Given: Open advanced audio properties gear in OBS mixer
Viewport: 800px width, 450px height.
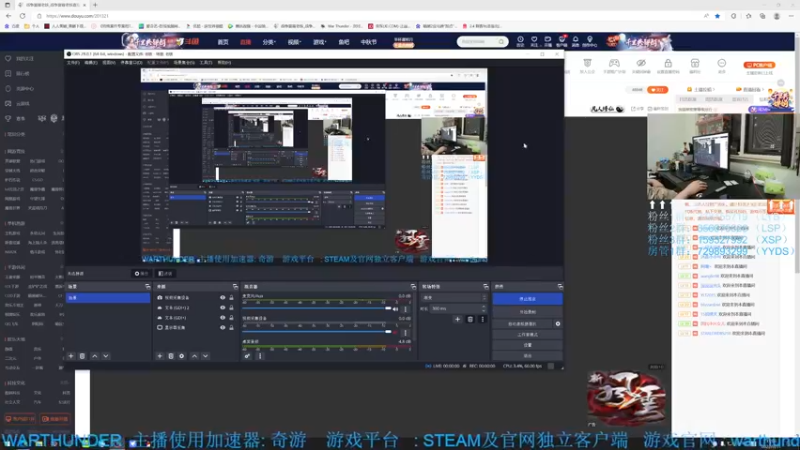Looking at the screenshot, I should pyautogui.click(x=247, y=356).
